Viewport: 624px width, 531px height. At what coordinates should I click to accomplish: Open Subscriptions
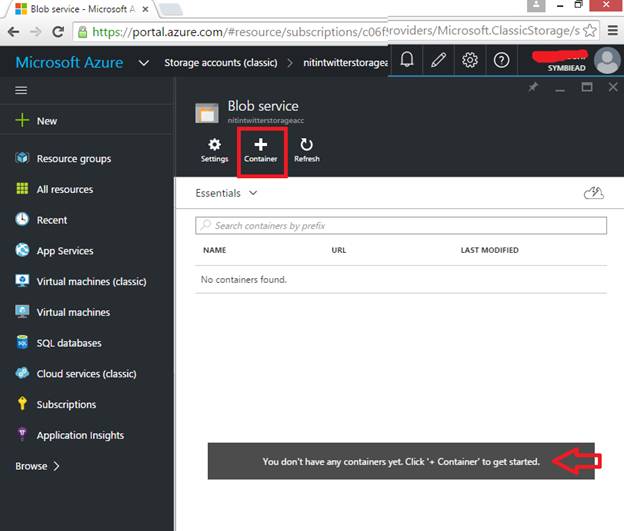[x=55, y=404]
